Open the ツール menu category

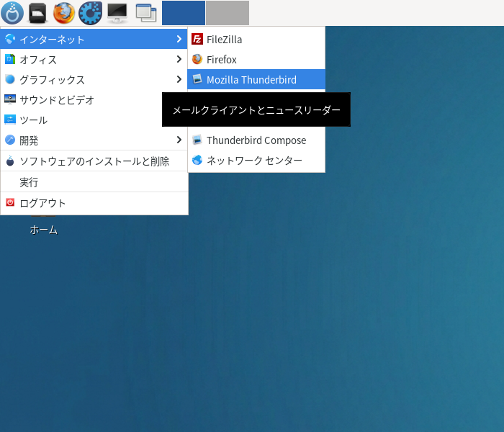click(x=94, y=120)
